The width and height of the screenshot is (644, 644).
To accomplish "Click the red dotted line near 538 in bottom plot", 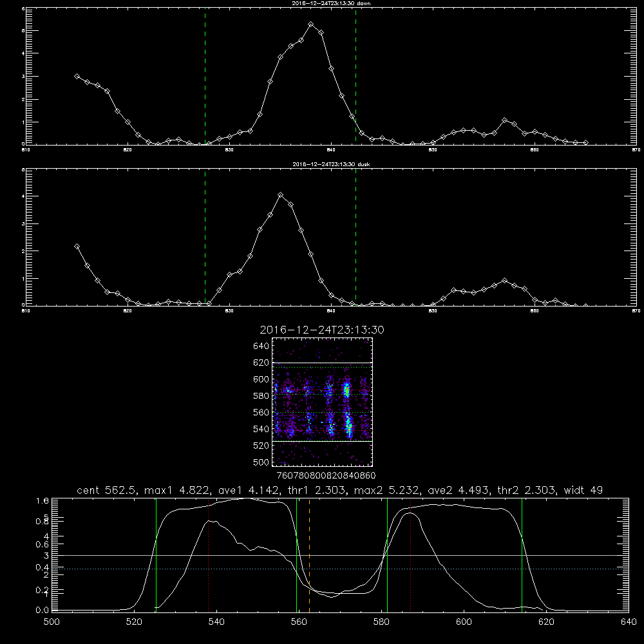I will pyautogui.click(x=208, y=555).
